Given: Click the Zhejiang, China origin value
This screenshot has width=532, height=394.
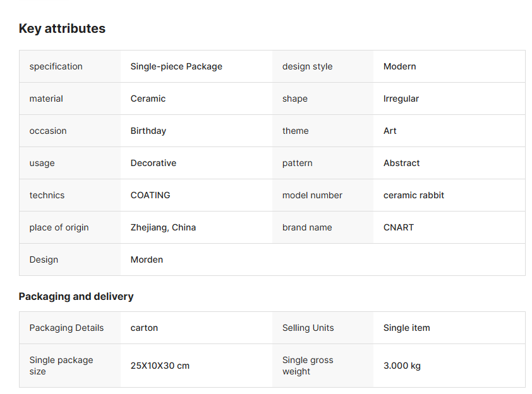Looking at the screenshot, I should click(163, 227).
